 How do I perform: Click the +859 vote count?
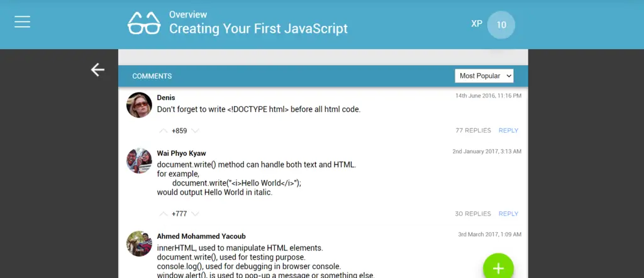click(179, 131)
